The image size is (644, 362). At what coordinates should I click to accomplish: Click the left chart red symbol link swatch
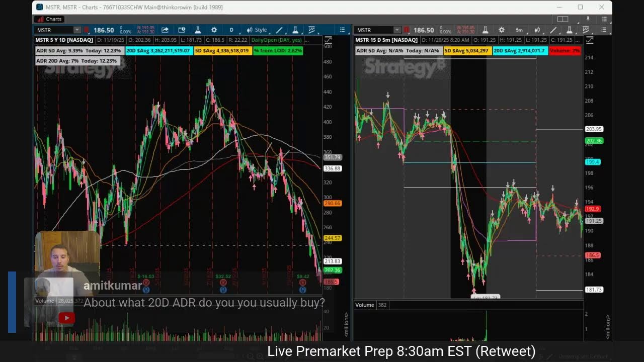tap(87, 30)
